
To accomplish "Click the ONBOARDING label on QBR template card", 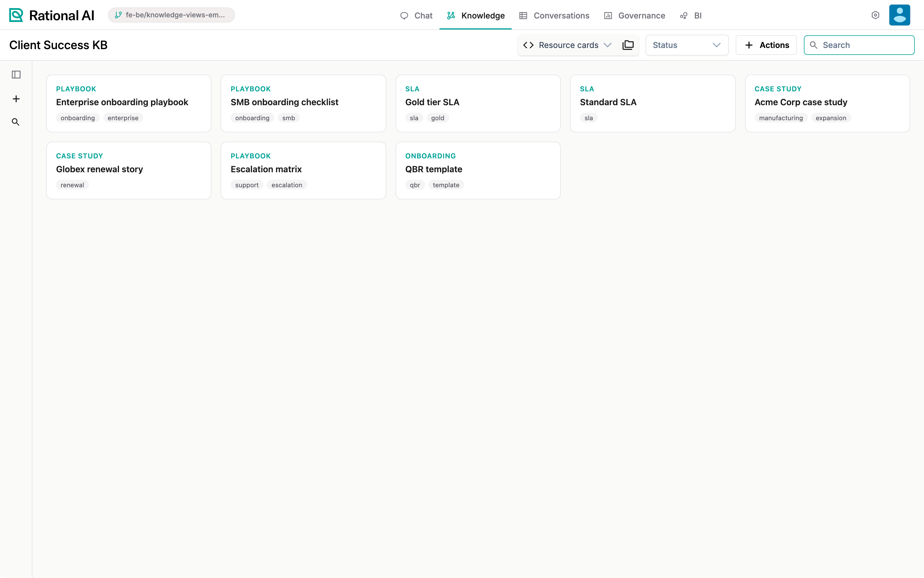I will click(430, 156).
